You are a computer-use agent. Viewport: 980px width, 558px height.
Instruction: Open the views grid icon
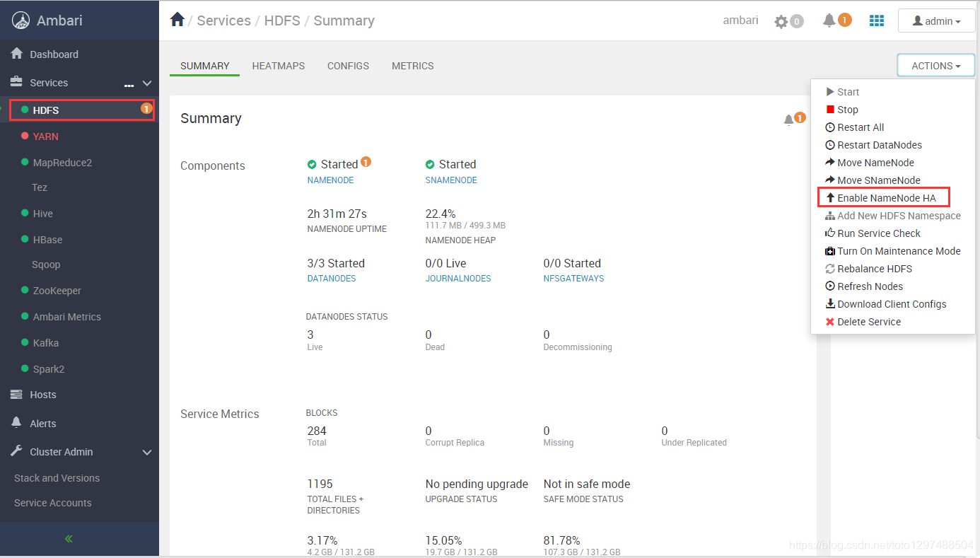(877, 21)
